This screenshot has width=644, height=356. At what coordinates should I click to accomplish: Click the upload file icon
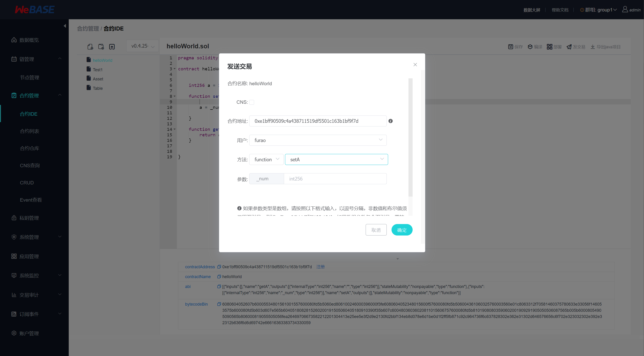[x=112, y=47]
